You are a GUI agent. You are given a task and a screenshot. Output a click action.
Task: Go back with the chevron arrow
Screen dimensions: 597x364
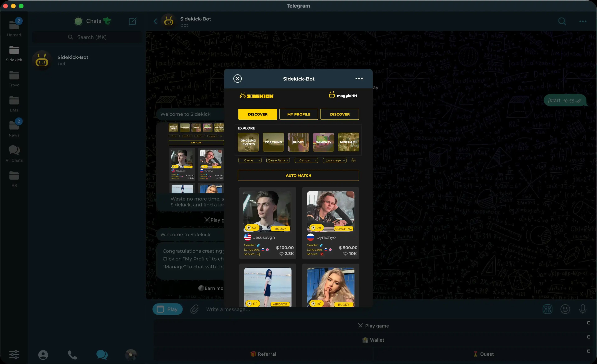[155, 21]
